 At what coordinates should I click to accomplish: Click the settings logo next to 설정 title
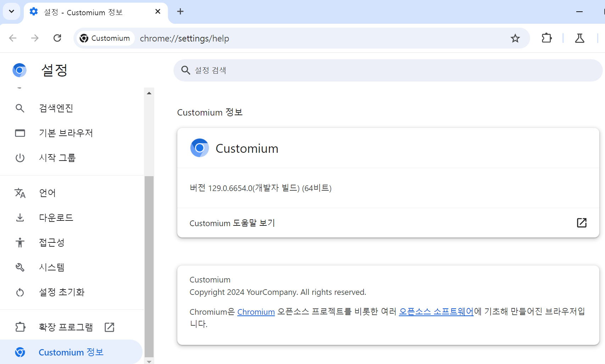[20, 70]
